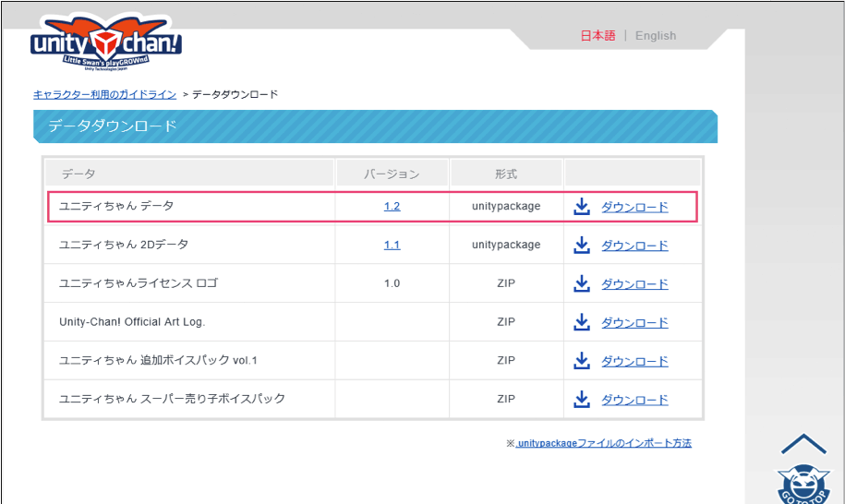Image resolution: width=845 pixels, height=504 pixels.
Task: Open unitypackageファイルのインポート方法 link
Action: click(604, 443)
